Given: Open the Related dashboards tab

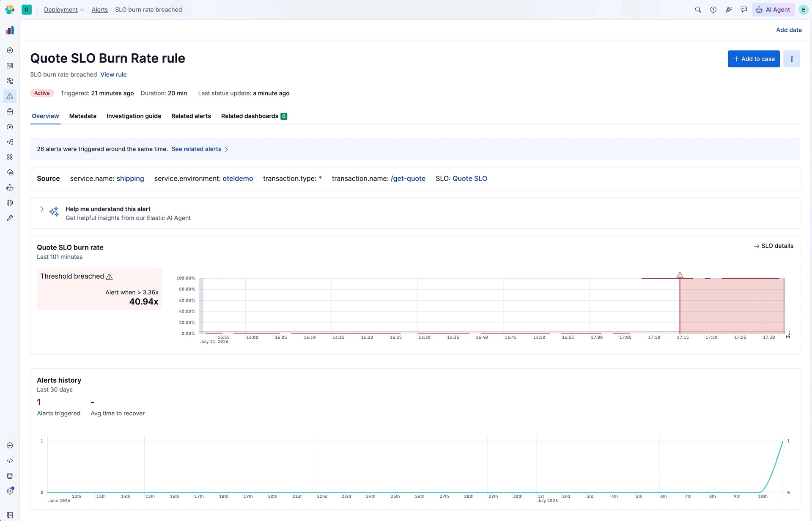Looking at the screenshot, I should tap(254, 116).
